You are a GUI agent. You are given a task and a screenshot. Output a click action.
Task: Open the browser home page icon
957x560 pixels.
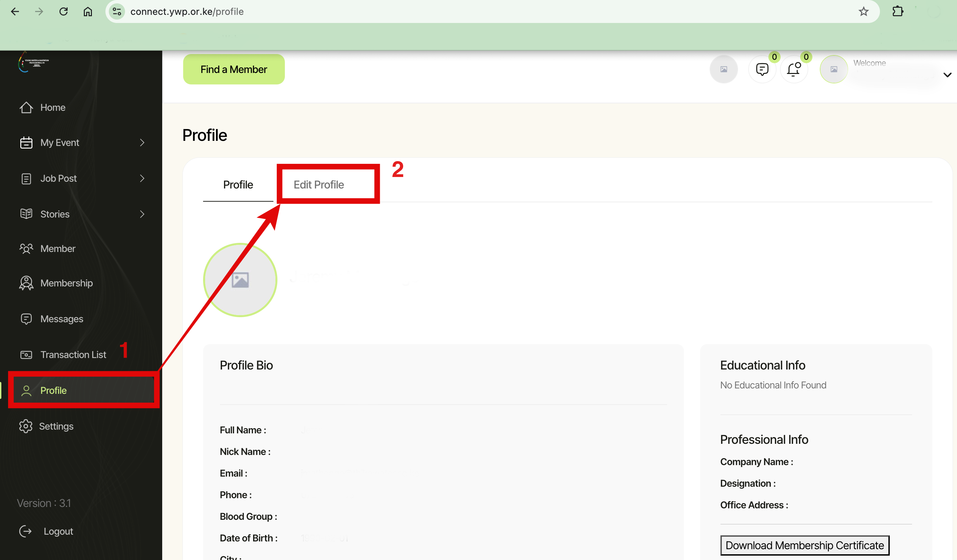[x=88, y=11]
